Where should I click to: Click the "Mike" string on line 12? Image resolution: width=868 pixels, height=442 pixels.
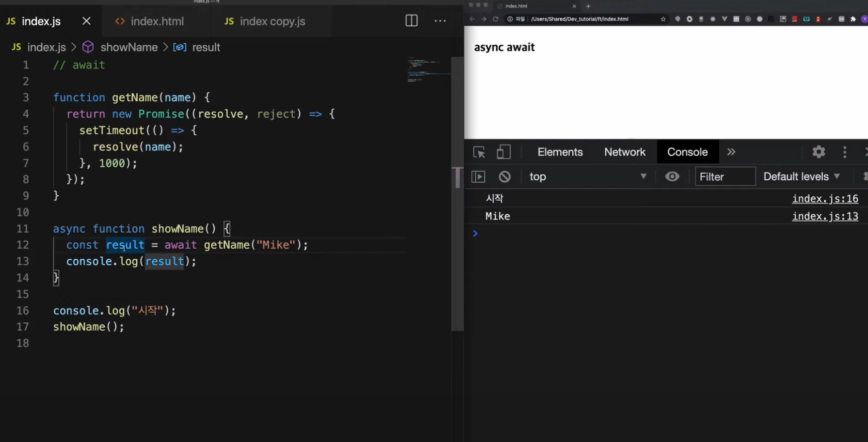[x=276, y=245]
